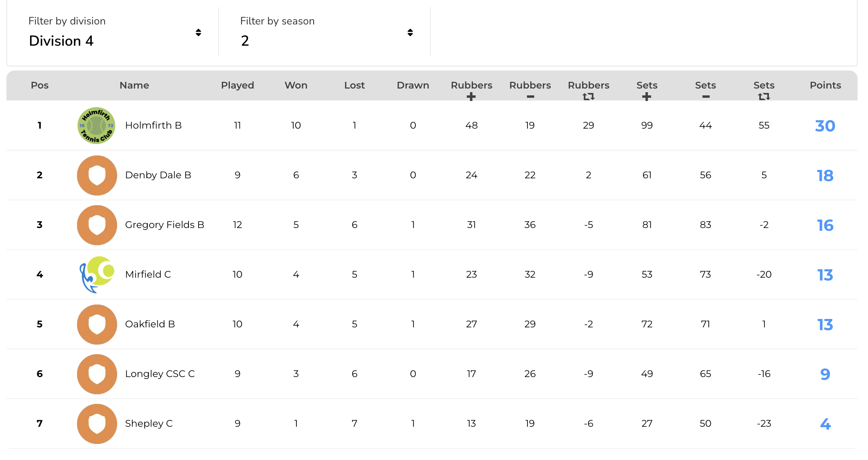The width and height of the screenshot is (868, 460).
Task: Click Shepley C's 4 points value
Action: 825,424
